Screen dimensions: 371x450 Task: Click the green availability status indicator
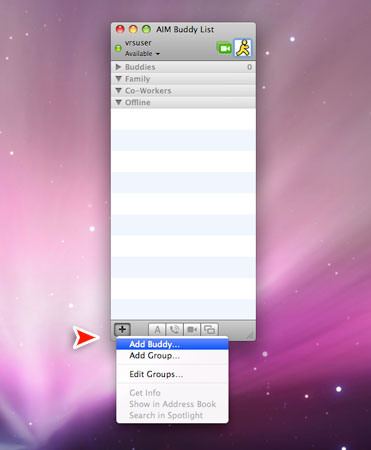tap(118, 48)
